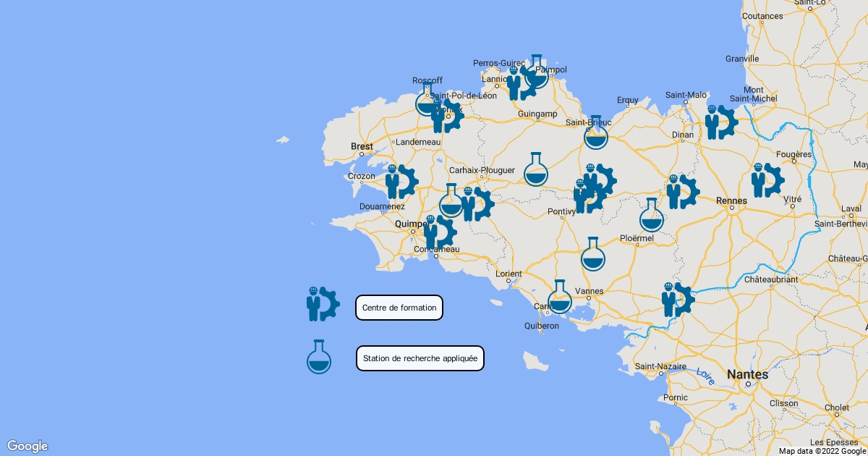
Task: Open the flask marker near Ploërmel
Action: tap(651, 216)
